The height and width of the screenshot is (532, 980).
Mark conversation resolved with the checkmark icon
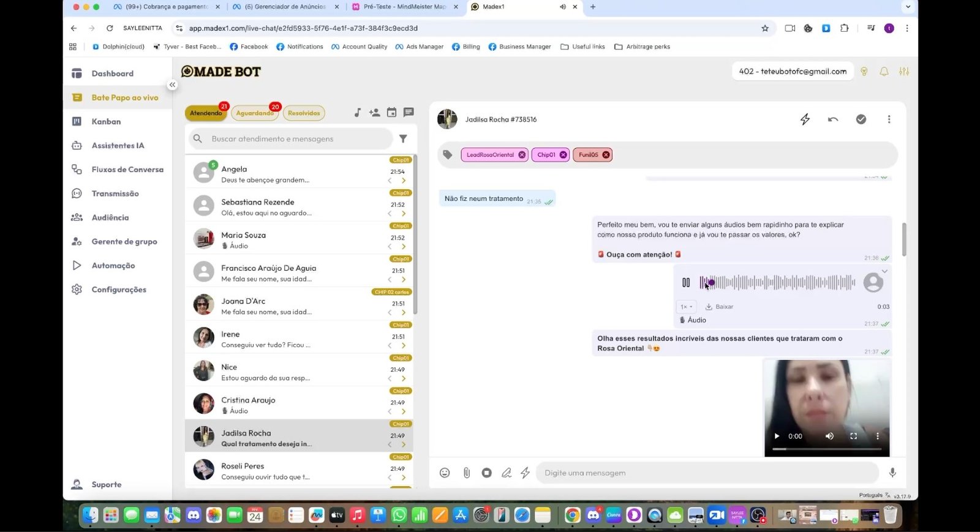(x=861, y=119)
